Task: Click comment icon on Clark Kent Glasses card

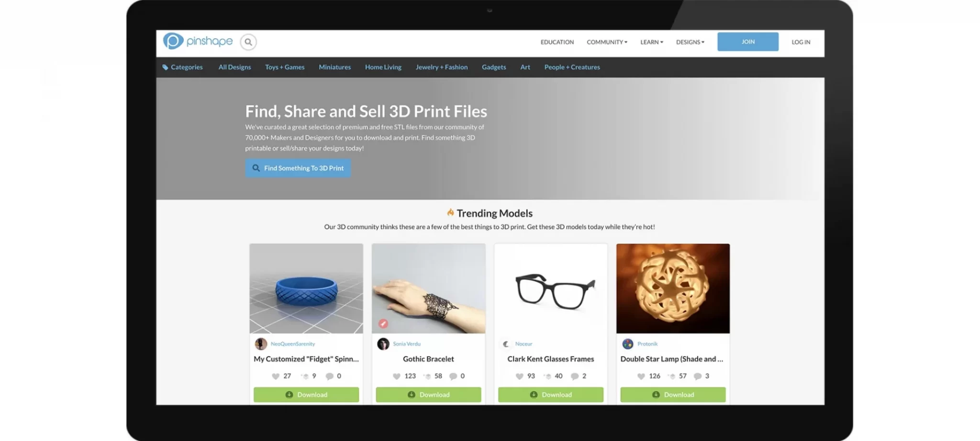Action: (x=575, y=376)
